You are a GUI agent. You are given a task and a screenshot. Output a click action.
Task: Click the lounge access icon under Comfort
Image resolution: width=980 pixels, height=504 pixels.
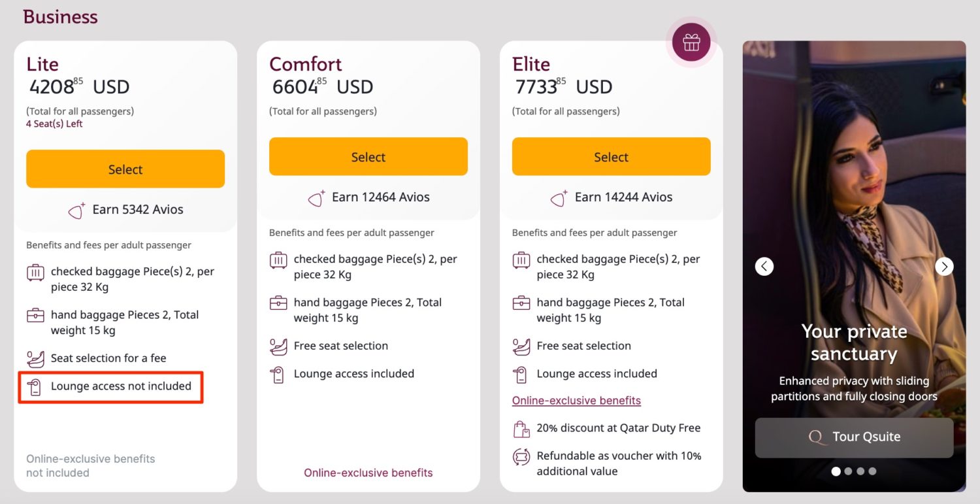tap(278, 373)
